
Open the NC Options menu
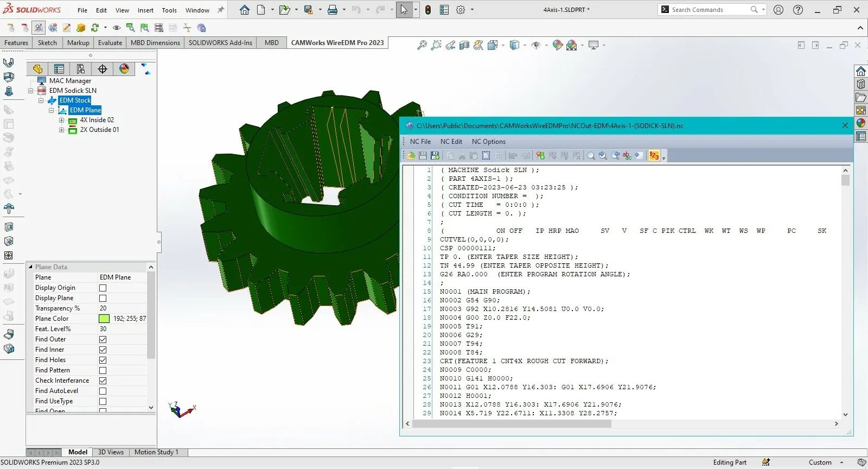[489, 142]
